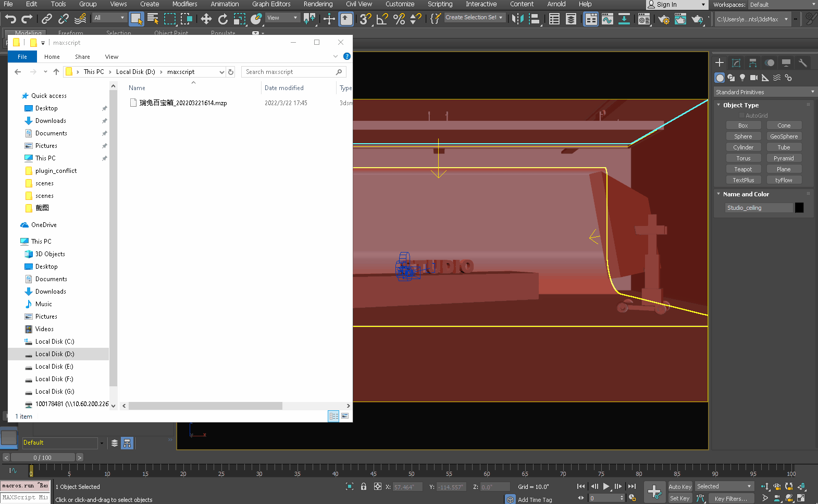Image resolution: width=818 pixels, height=504 pixels.
Task: Open Render Setup teapot icon
Action: (x=663, y=19)
